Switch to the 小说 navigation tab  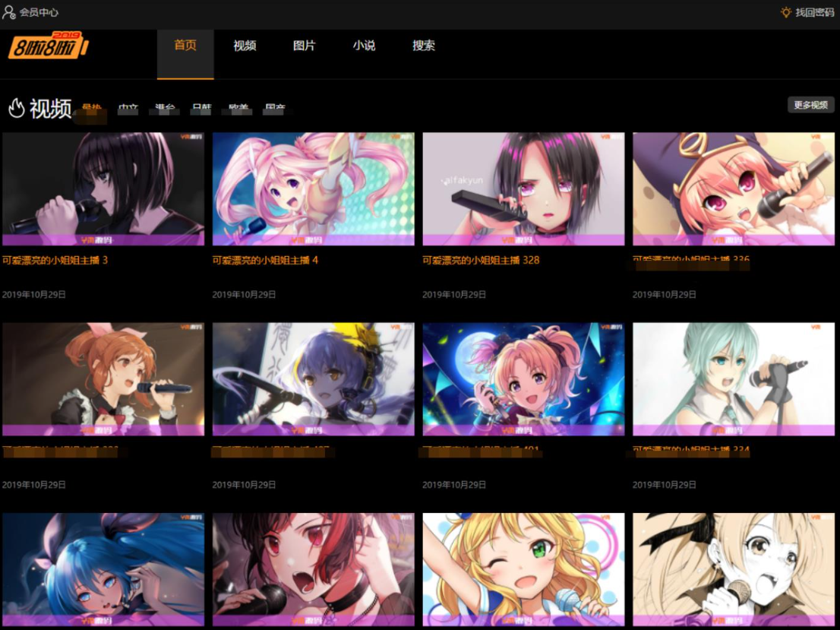click(x=364, y=46)
